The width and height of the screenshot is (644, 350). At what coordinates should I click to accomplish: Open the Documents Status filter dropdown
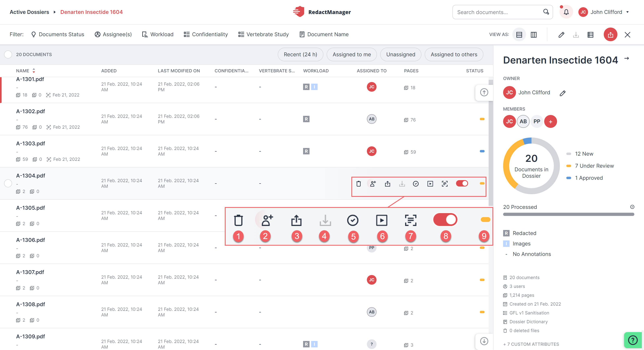click(x=58, y=34)
